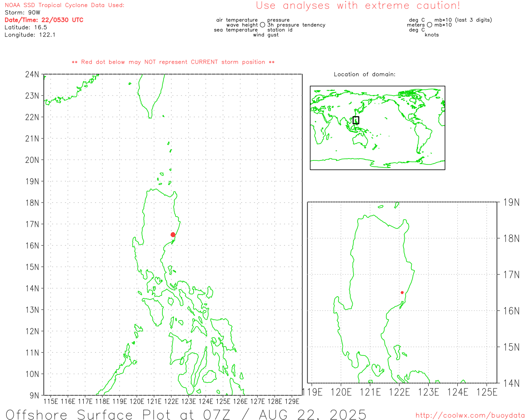Screen dimensions: 525x420
Task: Click the 'wind gust' legend label
Action: coord(266,35)
